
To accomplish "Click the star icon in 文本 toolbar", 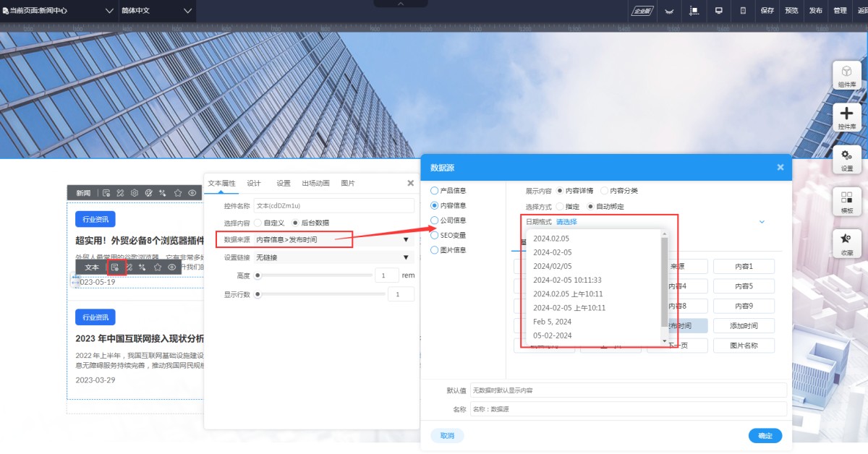I will [x=157, y=267].
